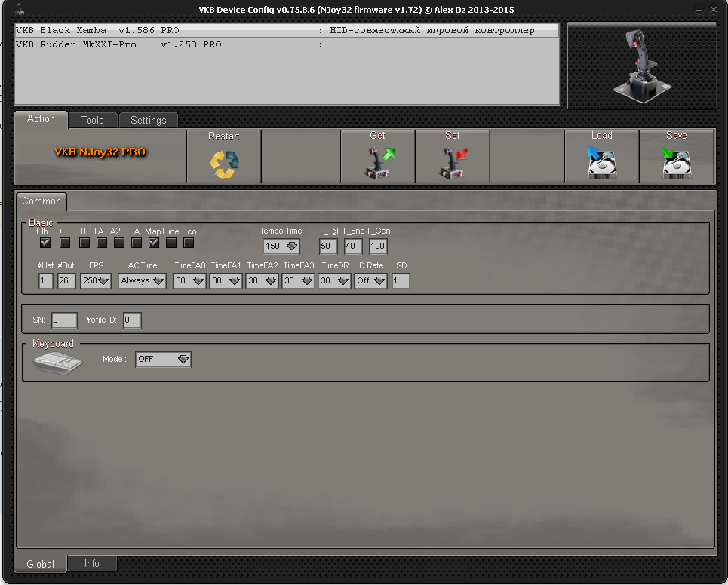Screen dimensions: 728x585
Task: Close the VKB Device Config window
Action: click(714, 10)
